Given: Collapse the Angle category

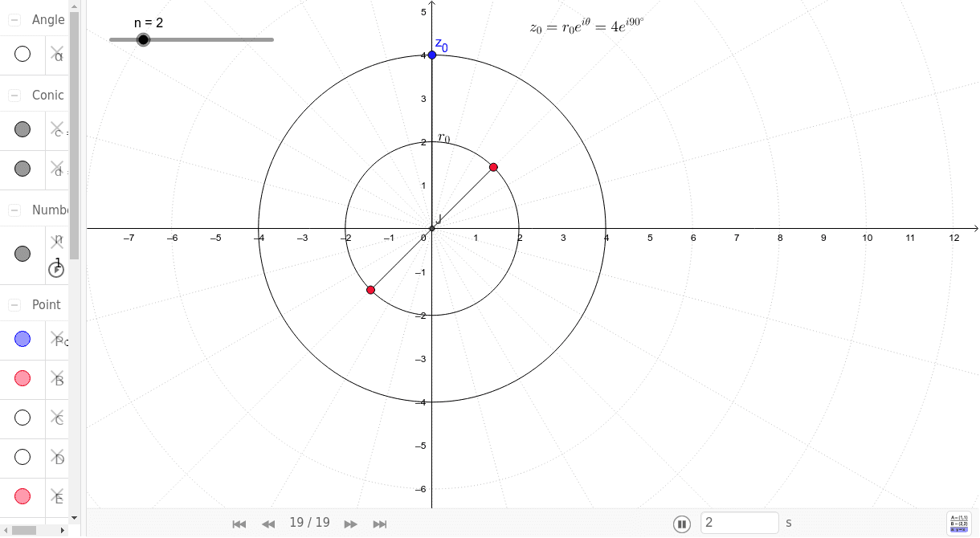Looking at the screenshot, I should [14, 20].
